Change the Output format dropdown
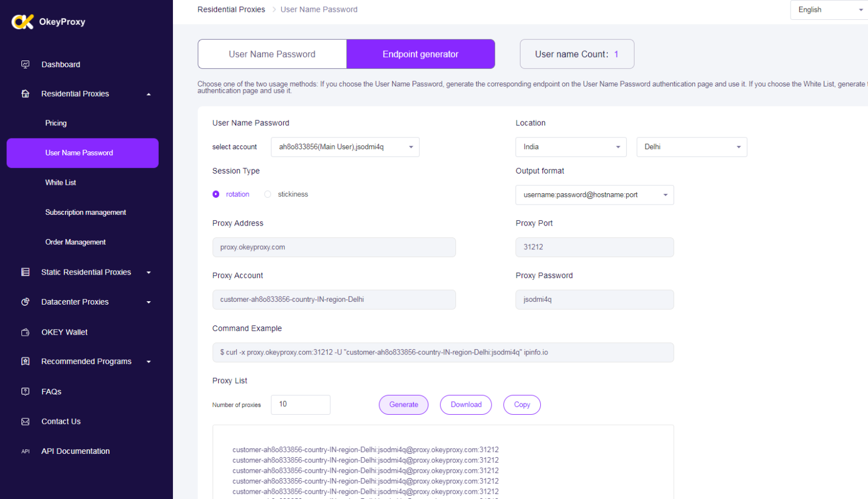 click(594, 195)
